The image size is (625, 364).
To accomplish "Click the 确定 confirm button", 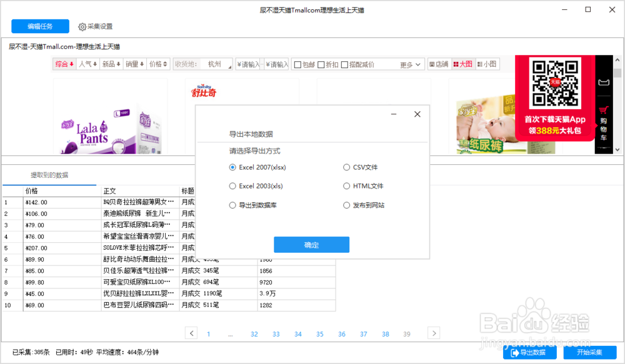I will pyautogui.click(x=311, y=245).
